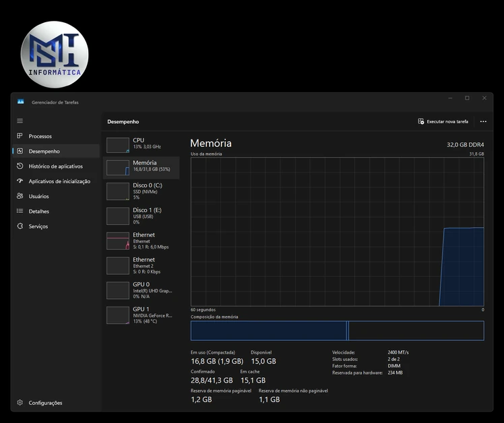Image resolution: width=504 pixels, height=423 pixels.
Task: Click the Detalhes sidebar icon
Action: (20, 211)
